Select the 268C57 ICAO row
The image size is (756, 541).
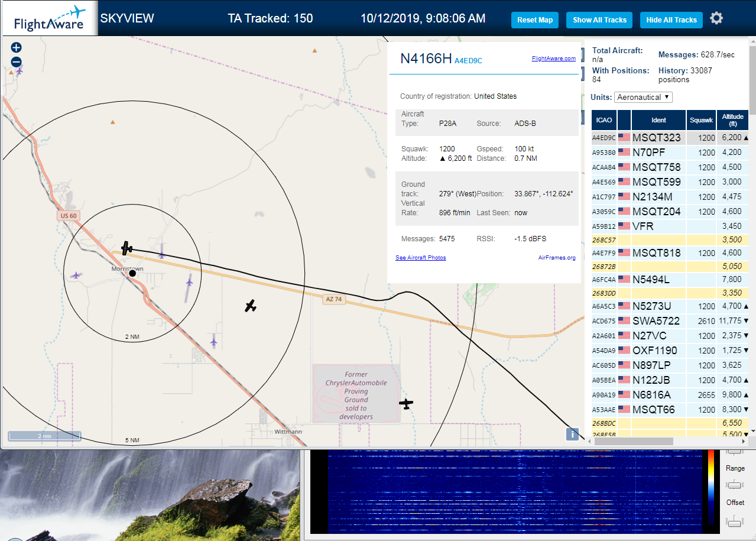coord(670,240)
